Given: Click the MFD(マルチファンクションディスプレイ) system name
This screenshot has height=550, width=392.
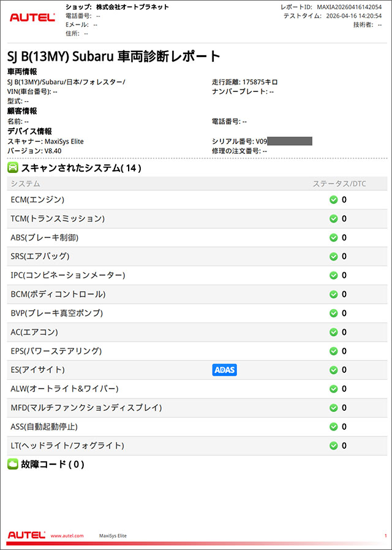Looking at the screenshot, I should coord(86,408).
